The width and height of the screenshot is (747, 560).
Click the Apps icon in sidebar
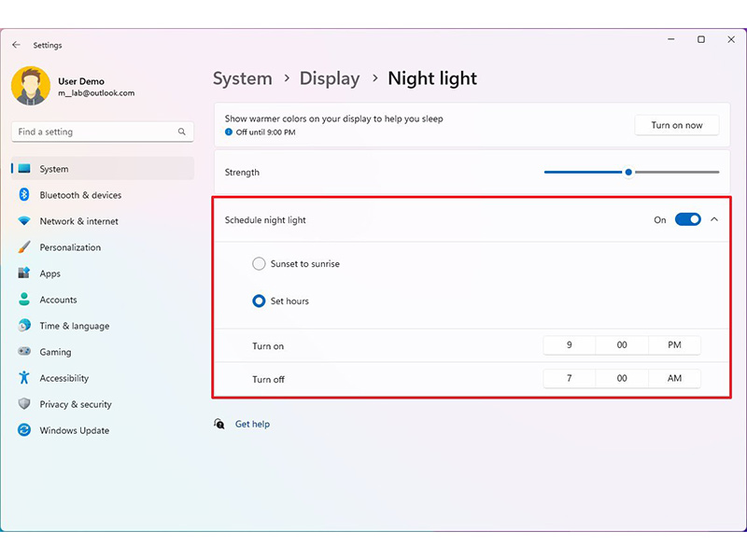(x=24, y=273)
